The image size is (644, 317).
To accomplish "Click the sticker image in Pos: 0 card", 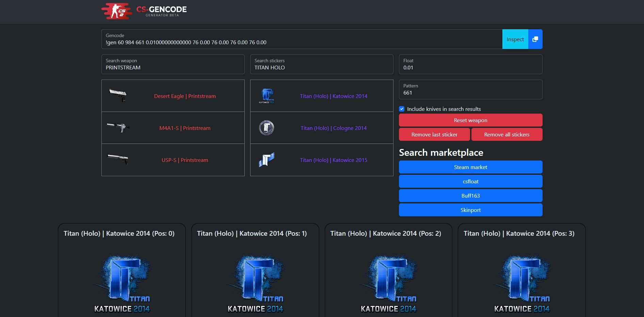I will [122, 284].
